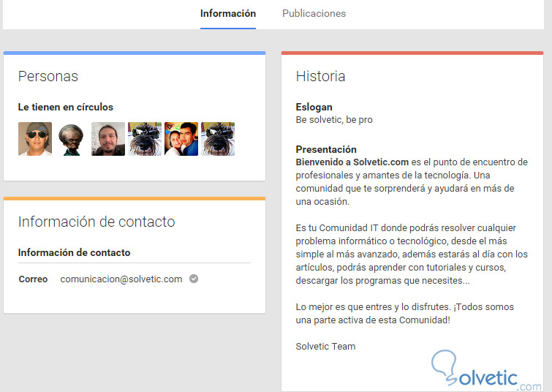Viewport: 552px width, 392px height.
Task: Open the bald alien creature avatar
Action: pos(72,139)
